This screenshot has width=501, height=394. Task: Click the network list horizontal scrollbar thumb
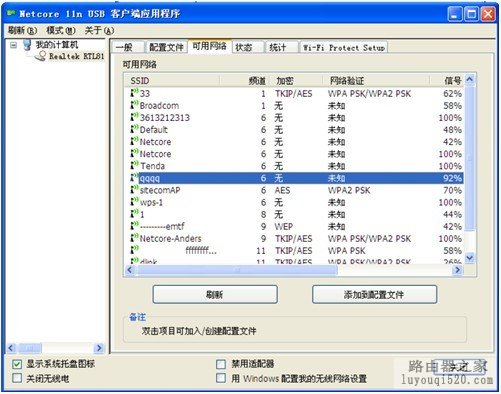tap(237, 270)
